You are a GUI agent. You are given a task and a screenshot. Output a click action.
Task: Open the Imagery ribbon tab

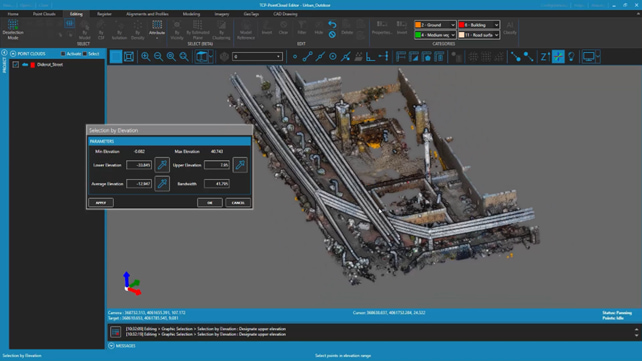[x=222, y=14]
